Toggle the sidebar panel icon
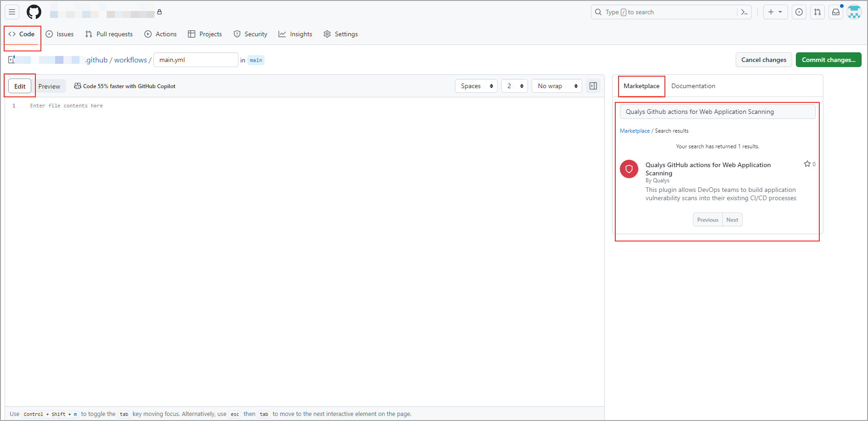 593,86
